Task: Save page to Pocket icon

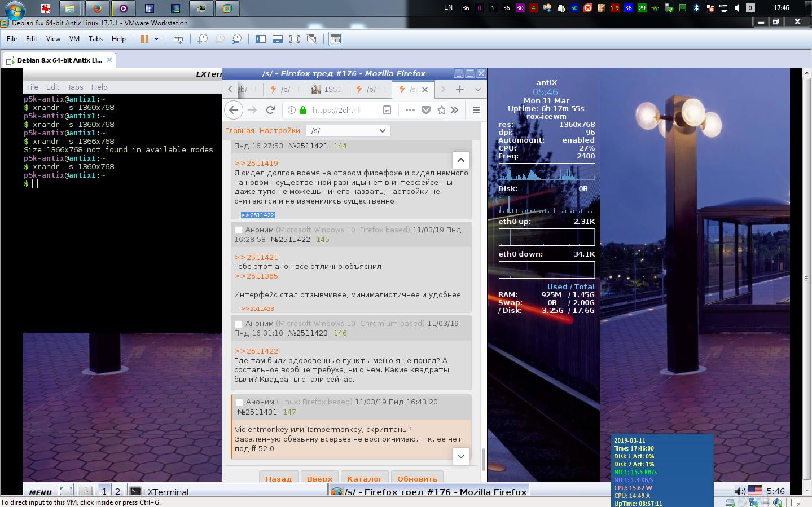Action: click(426, 110)
